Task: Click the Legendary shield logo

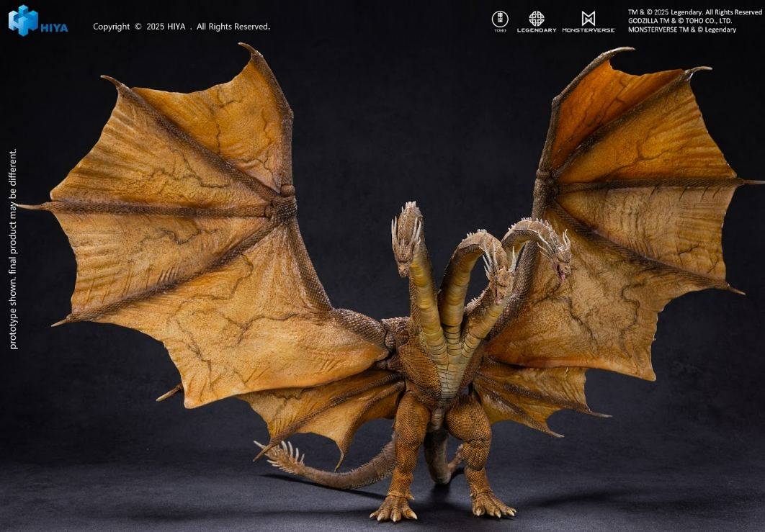Action: [536, 19]
